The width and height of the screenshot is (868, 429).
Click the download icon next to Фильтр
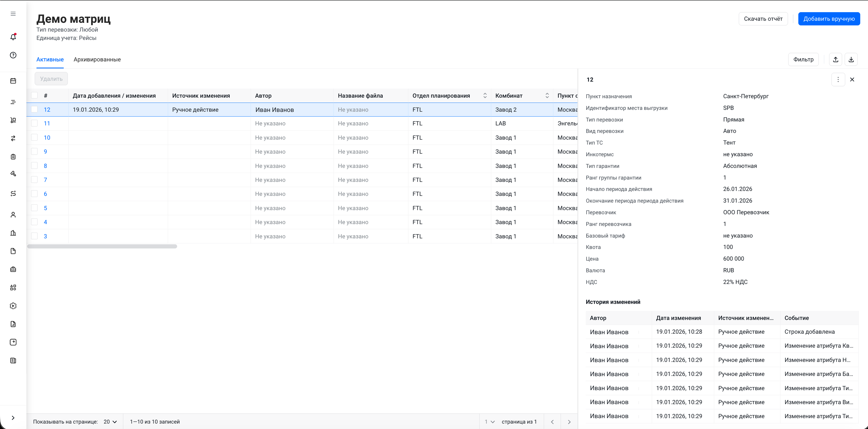pyautogui.click(x=851, y=60)
